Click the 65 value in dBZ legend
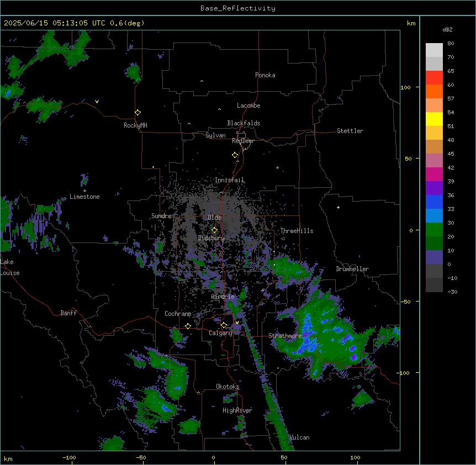Screen dimensions: 476x465 click(x=451, y=71)
